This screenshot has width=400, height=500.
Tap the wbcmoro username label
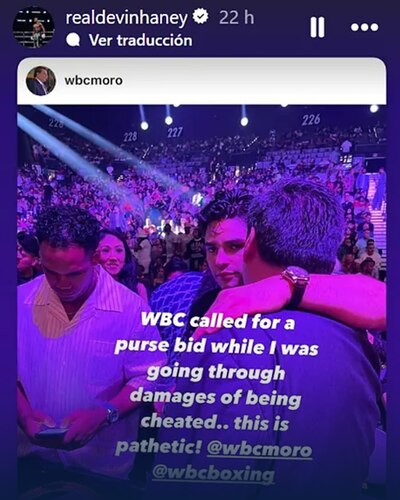[x=93, y=80]
